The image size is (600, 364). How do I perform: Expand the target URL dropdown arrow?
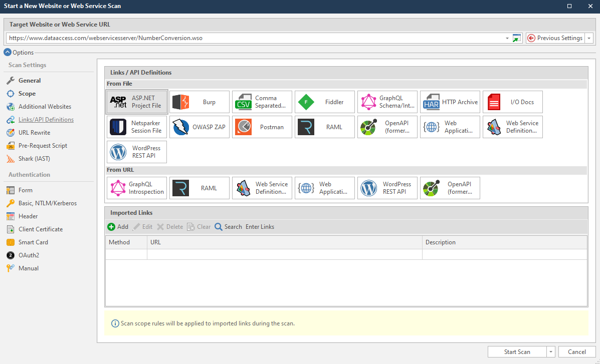tap(507, 38)
